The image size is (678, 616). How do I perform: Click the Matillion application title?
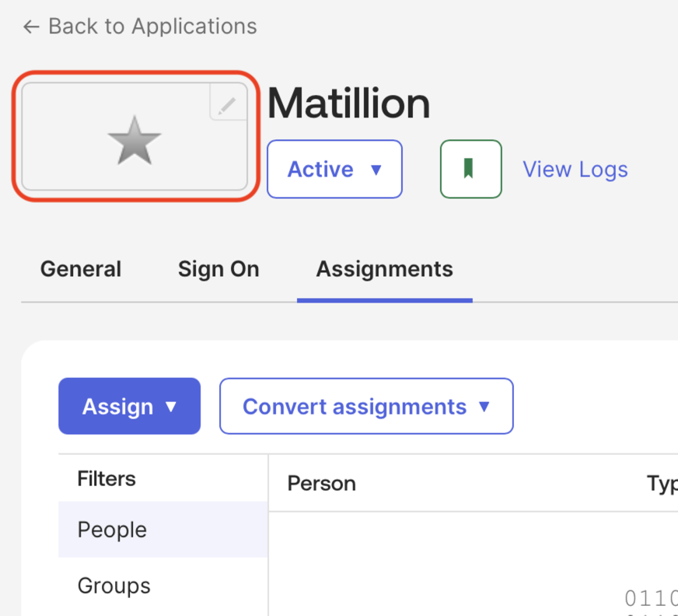(x=348, y=103)
